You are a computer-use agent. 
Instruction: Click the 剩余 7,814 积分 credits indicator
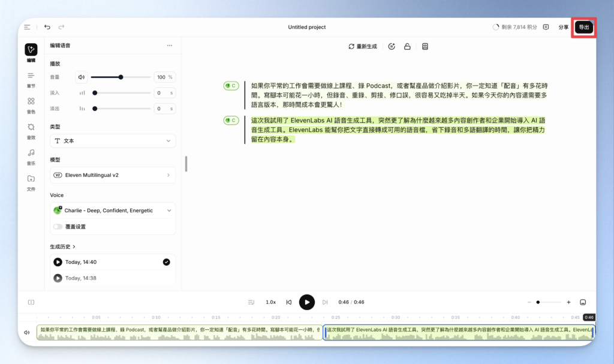[514, 27]
